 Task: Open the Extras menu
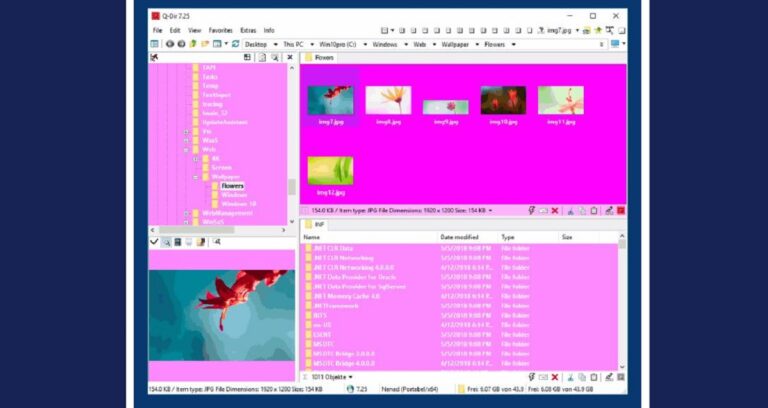click(248, 31)
